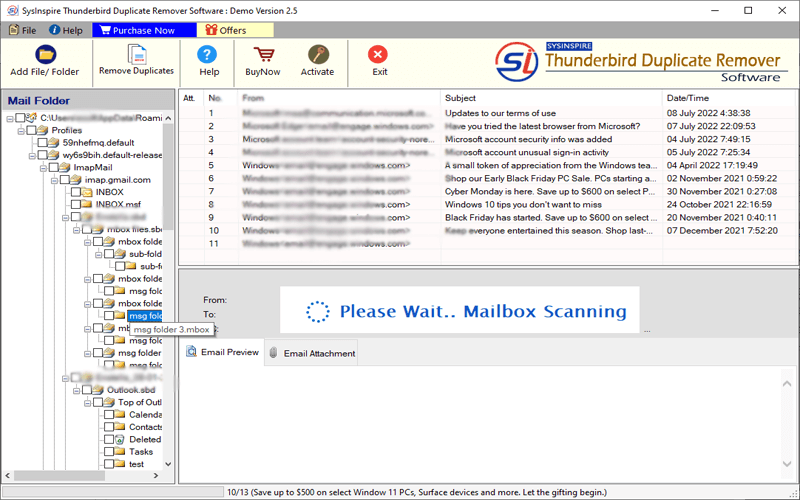Click the mail folder vertical scrollbar thumb
Viewport: 800px width, 500px height.
168,176
